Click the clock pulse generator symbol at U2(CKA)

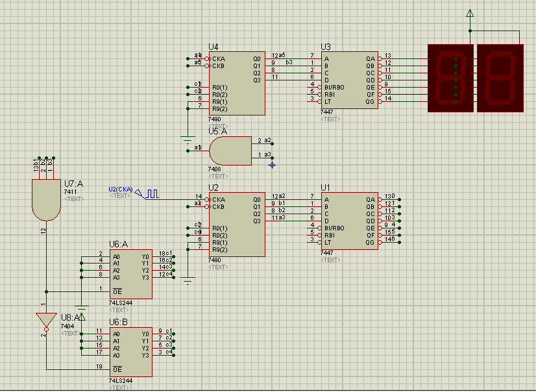pyautogui.click(x=152, y=194)
